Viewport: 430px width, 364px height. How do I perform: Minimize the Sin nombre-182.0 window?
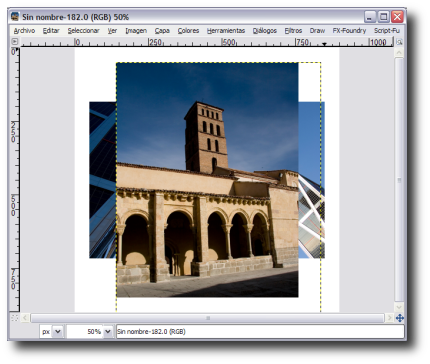(370, 17)
